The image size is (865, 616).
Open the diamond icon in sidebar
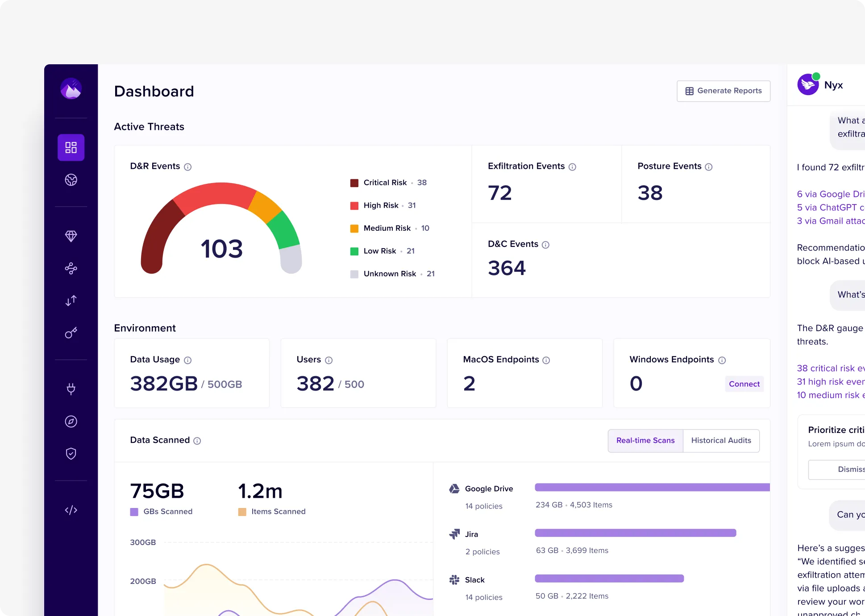(71, 236)
